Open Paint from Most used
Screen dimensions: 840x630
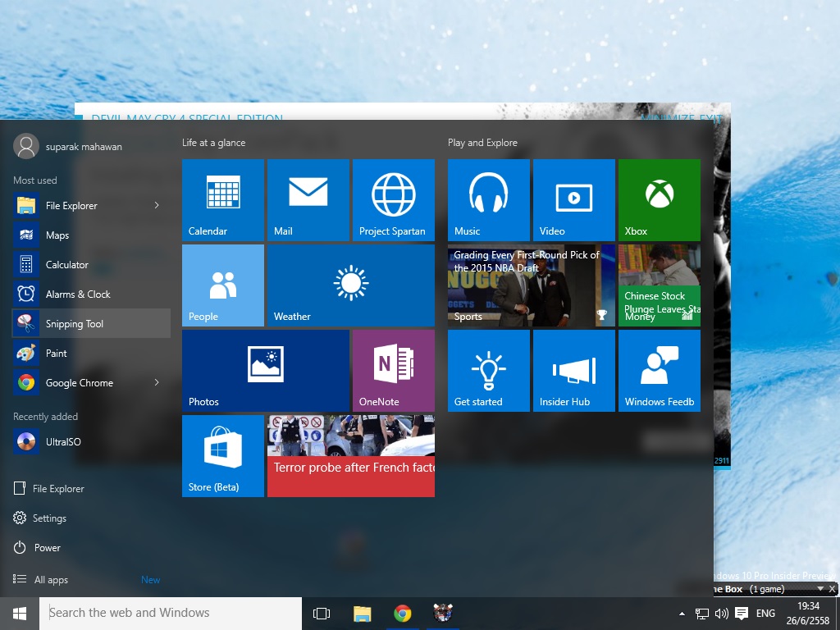(91, 353)
